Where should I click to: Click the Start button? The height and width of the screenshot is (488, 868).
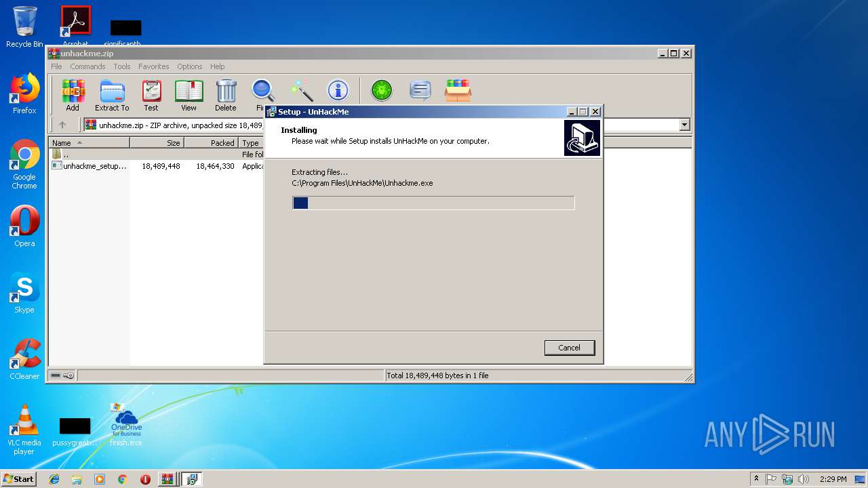[x=18, y=479]
